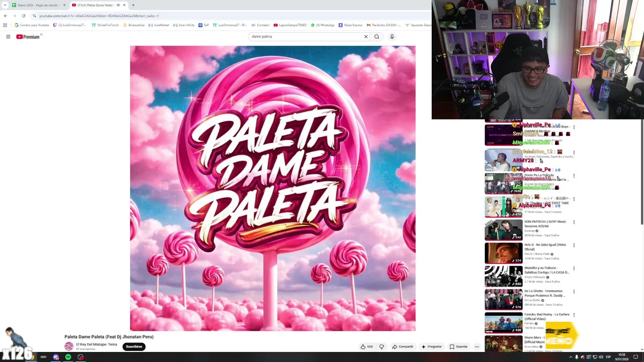Show hidden system tray icons chevron
This screenshot has height=362, width=644.
point(571,357)
